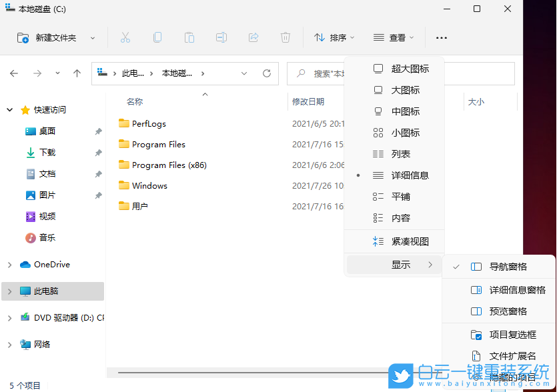
Task: Toggle the 导航窗格 checkmark option
Action: tap(508, 265)
